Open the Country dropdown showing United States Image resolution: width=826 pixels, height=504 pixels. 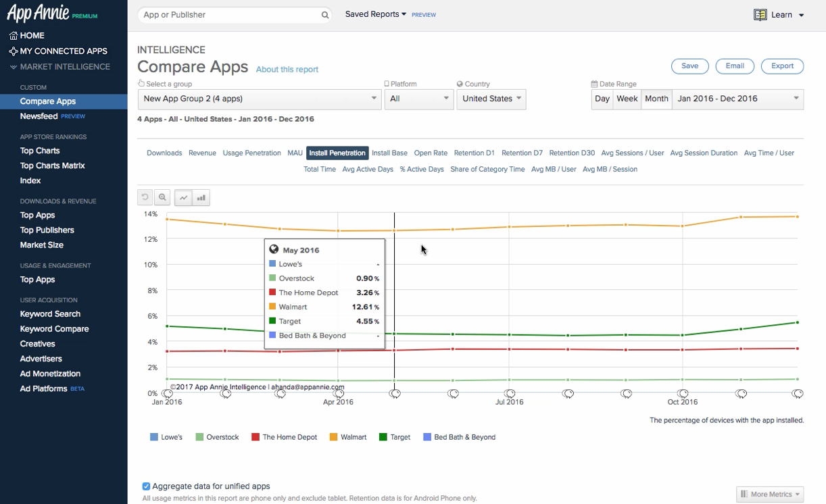491,99
